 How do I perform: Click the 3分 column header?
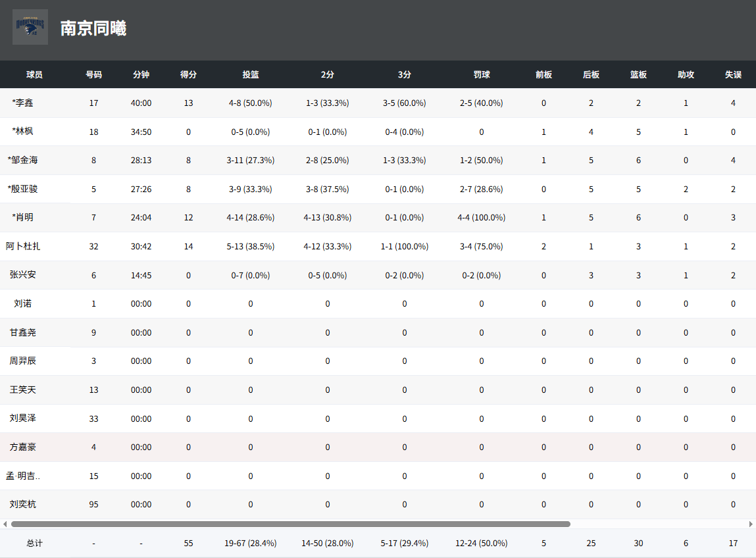[x=404, y=74]
